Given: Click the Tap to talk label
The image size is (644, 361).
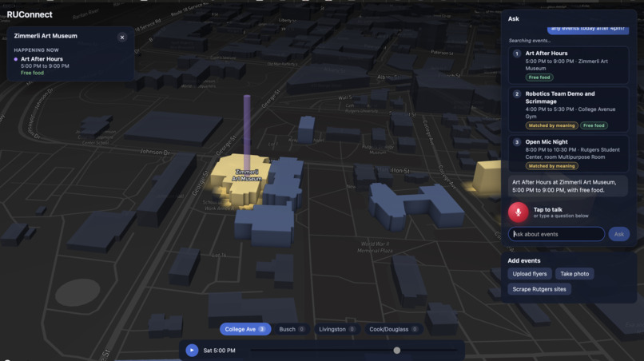Looking at the screenshot, I should pyautogui.click(x=548, y=209).
